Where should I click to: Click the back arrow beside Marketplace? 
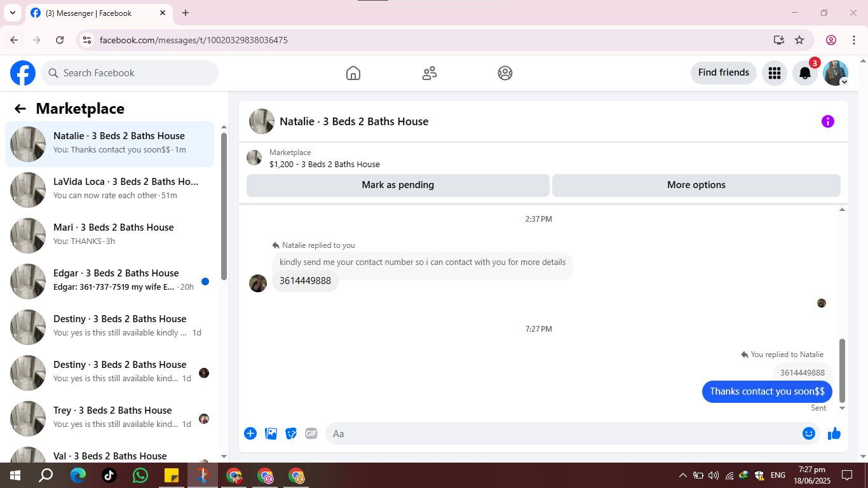(20, 109)
